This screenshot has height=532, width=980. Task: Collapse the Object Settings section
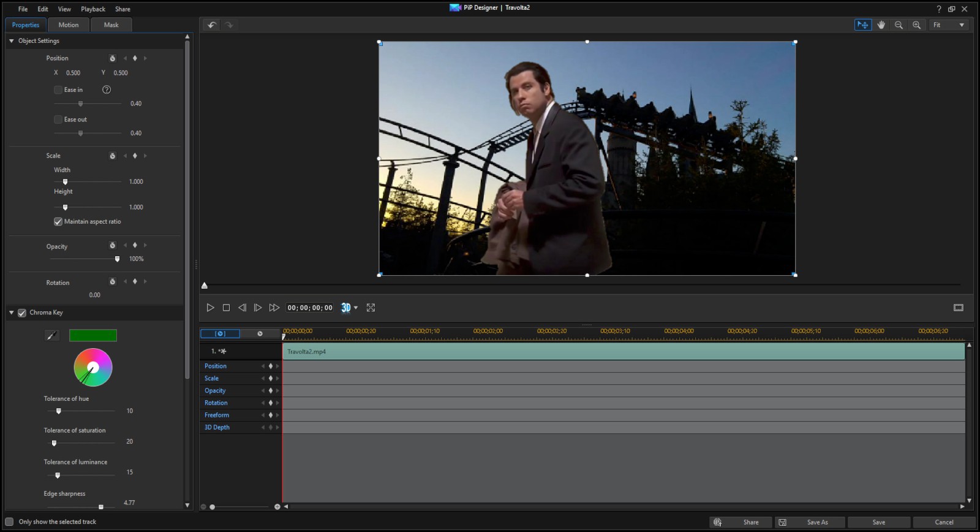[x=11, y=41]
